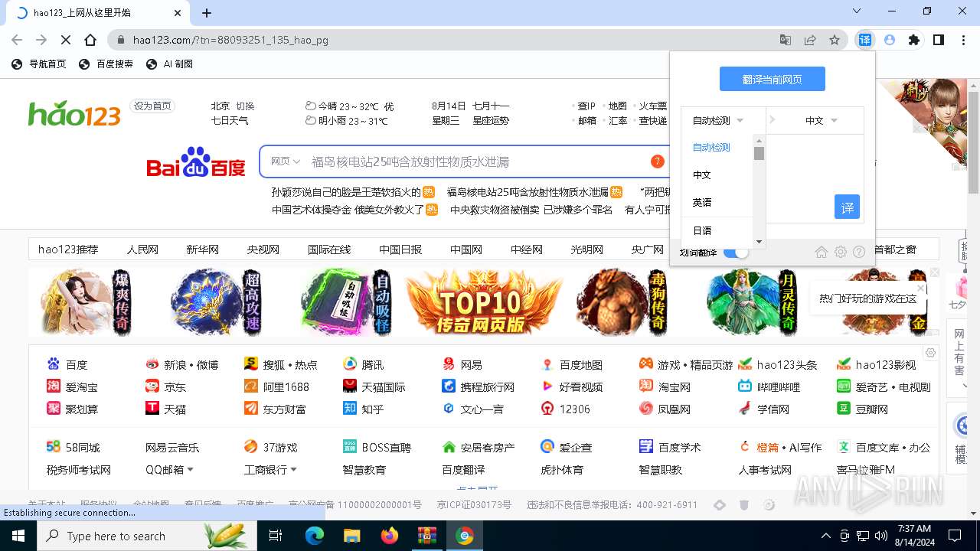
Task: Stop loading the page
Action: click(66, 40)
